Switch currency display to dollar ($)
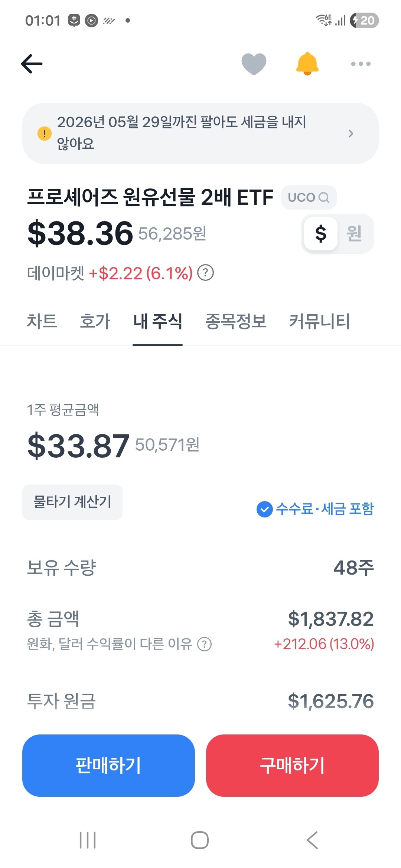The width and height of the screenshot is (401, 868). 320,234
